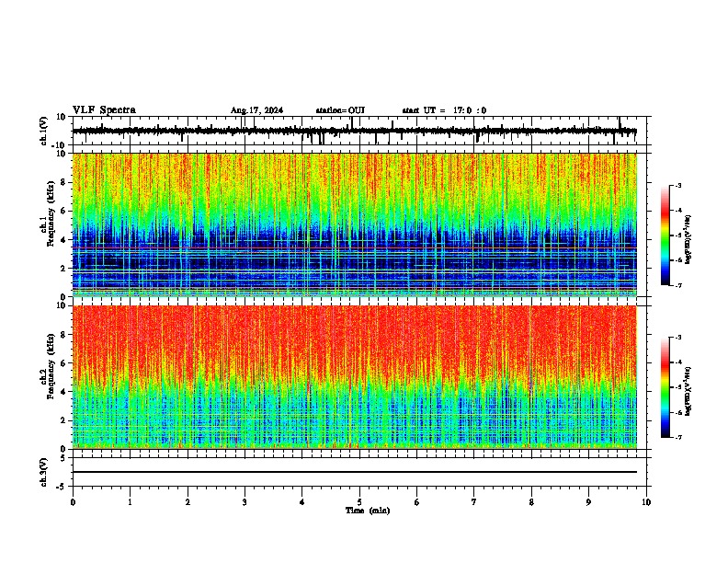Viewport: 728px width, 563px height.
Task: Click time axis tick label "3"
Action: 245,502
